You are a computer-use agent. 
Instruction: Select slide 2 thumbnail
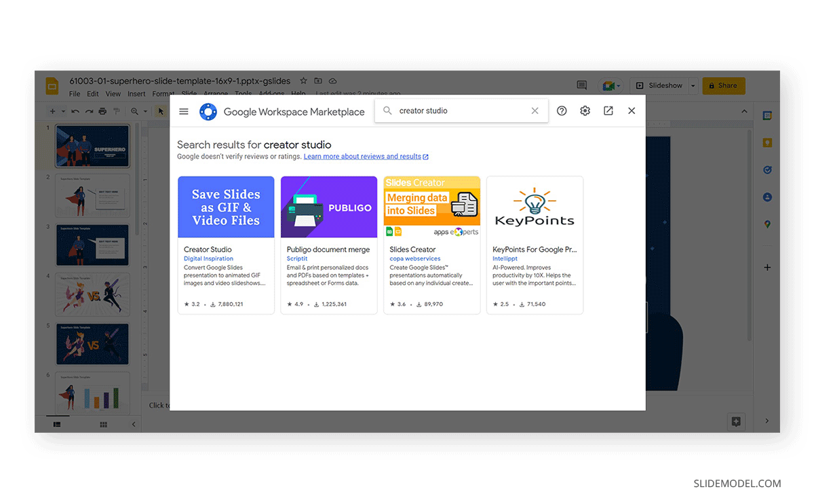tap(92, 195)
